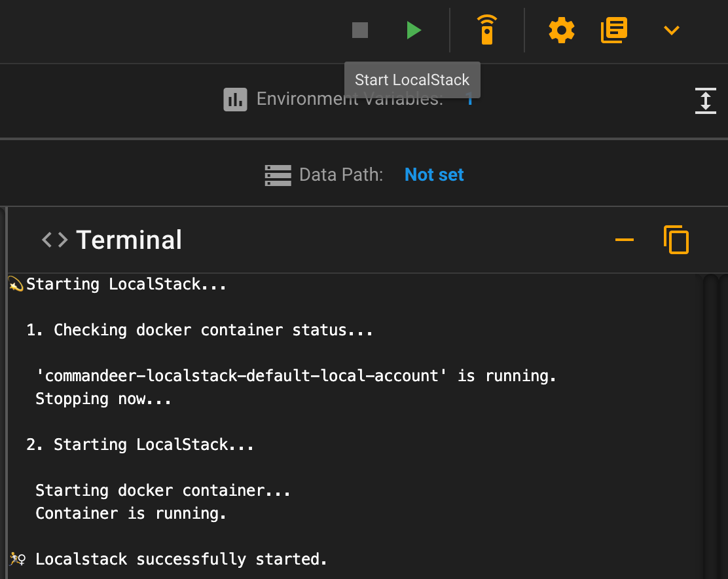Click the Terminal vertical scrollbar
The image size is (728, 579).
pos(710,426)
